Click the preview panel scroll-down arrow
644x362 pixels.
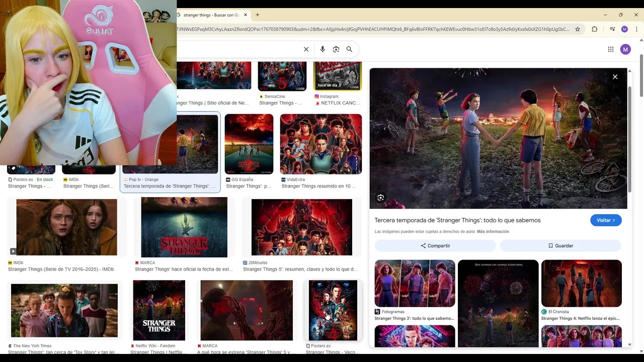tap(630, 345)
